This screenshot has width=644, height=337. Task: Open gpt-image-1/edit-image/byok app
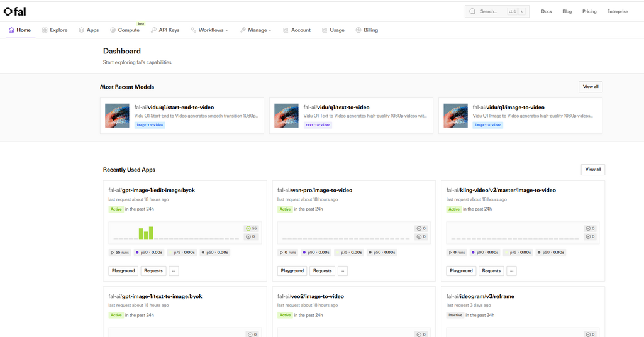tap(152, 190)
